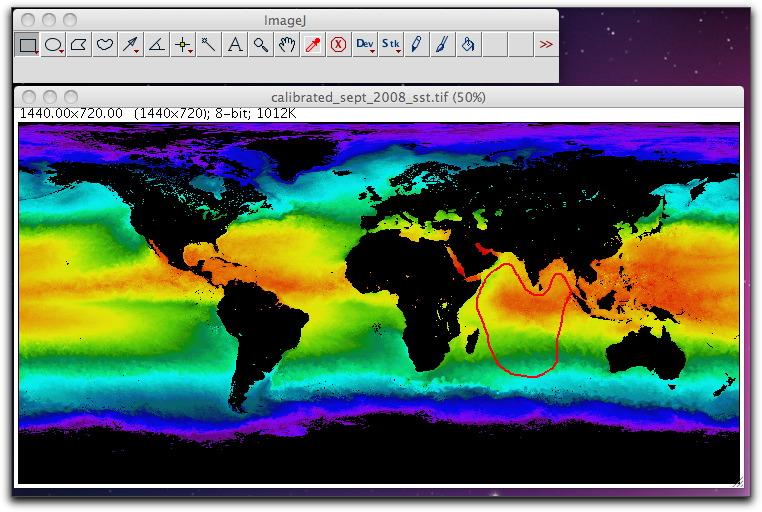Viewport: 762px width, 512px height.
Task: Activate the Text tool
Action: pyautogui.click(x=235, y=45)
